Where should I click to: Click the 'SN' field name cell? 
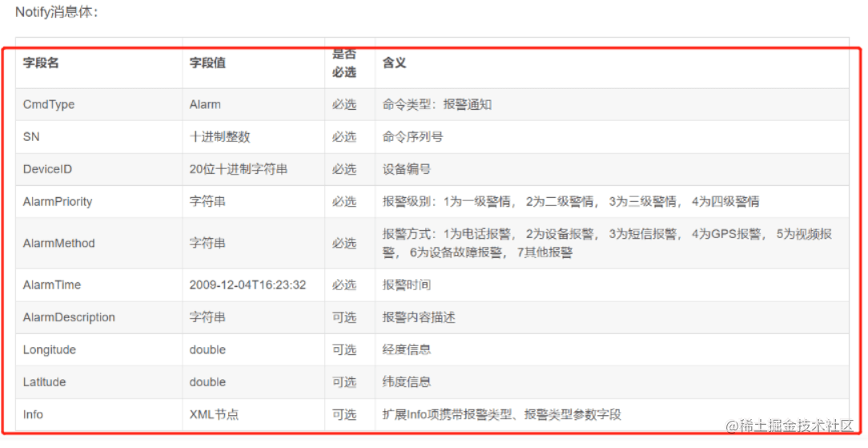[x=31, y=136]
